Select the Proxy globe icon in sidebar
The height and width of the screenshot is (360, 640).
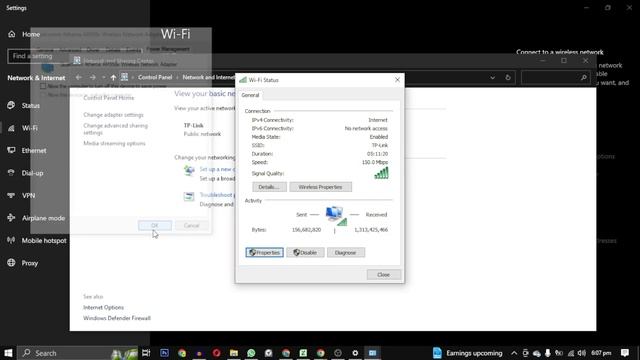(11, 263)
